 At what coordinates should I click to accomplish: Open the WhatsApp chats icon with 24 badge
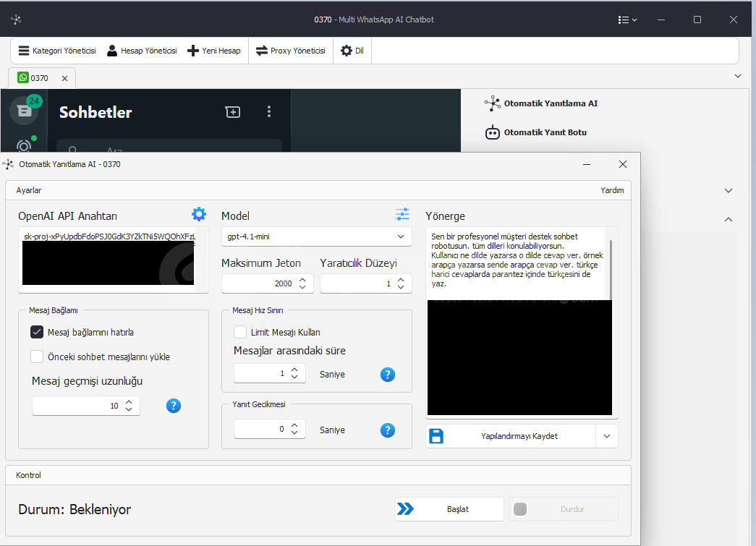point(24,111)
